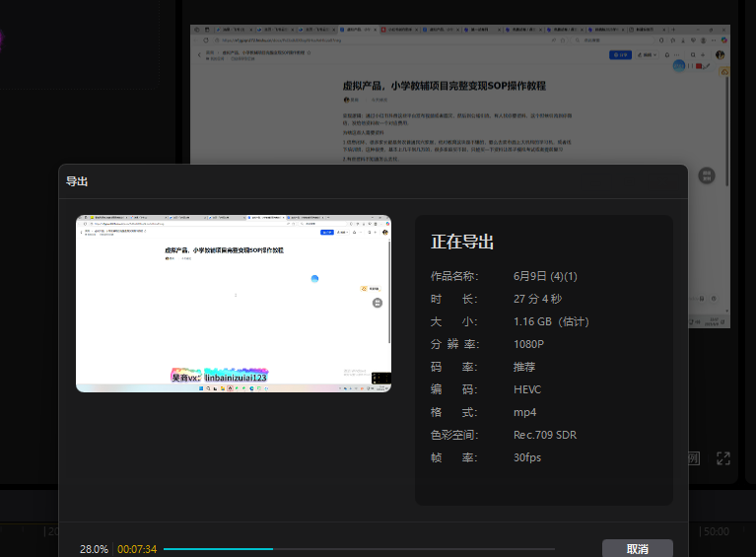
Task: Click the 28.0% progress percentage
Action: point(94,549)
